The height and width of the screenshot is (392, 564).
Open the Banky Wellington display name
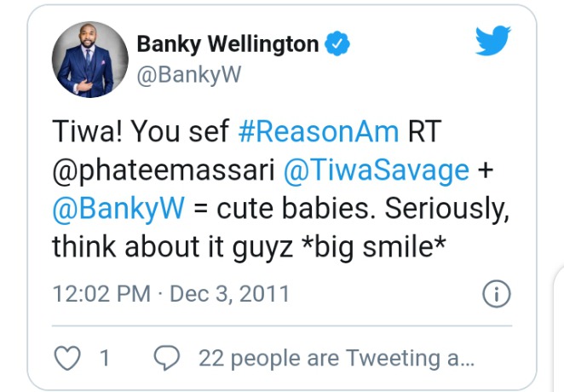(x=227, y=44)
